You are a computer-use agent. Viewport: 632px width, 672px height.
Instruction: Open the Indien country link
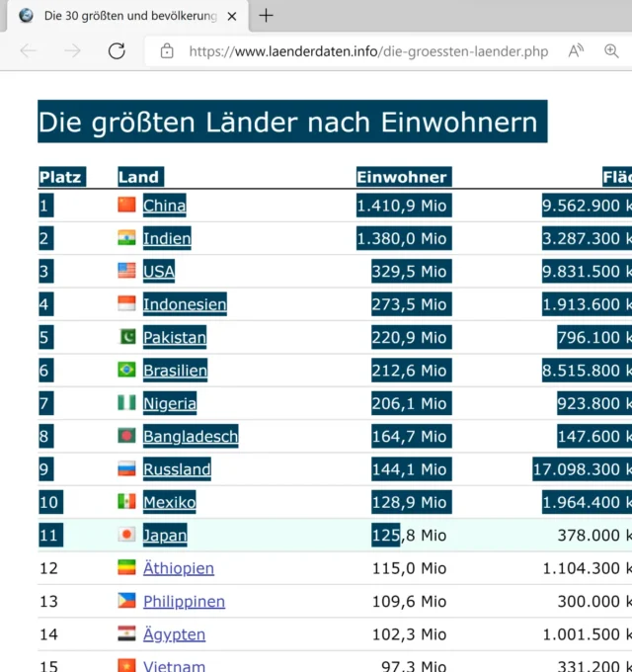pyautogui.click(x=167, y=238)
